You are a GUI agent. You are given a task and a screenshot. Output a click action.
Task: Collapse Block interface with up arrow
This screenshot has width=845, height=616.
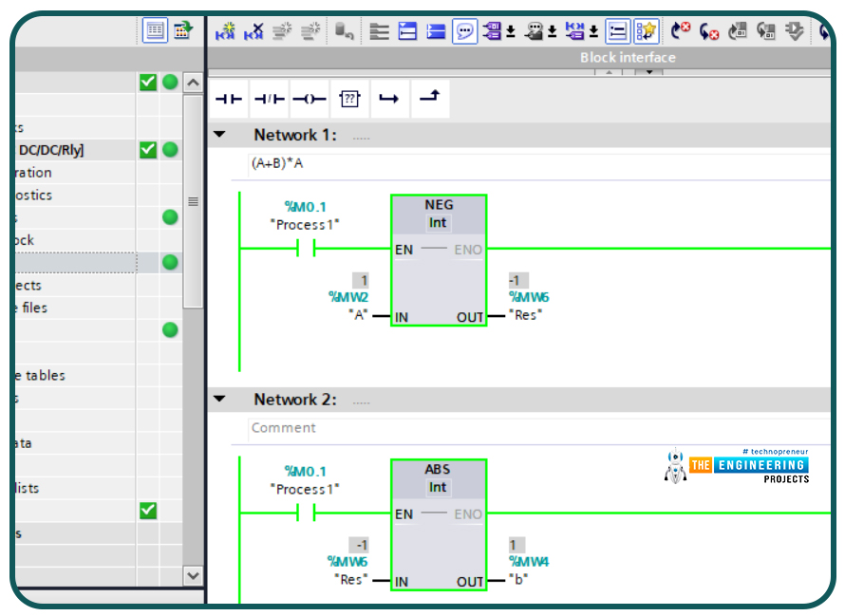(x=609, y=72)
